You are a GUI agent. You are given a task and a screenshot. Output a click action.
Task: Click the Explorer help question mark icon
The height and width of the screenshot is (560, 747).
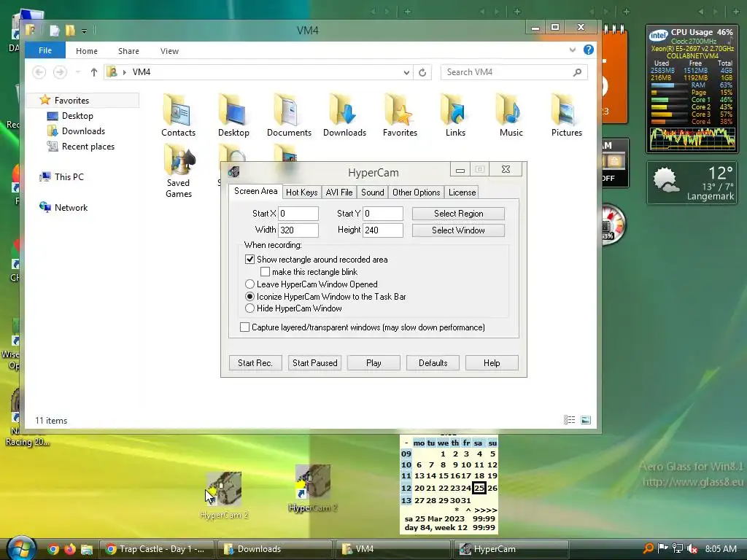tap(589, 50)
